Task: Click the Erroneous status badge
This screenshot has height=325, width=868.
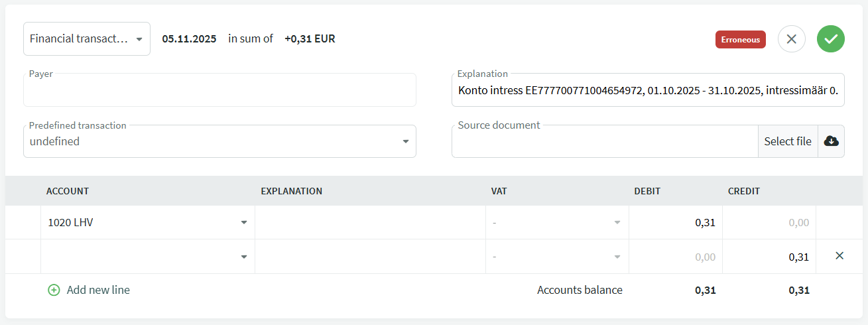Action: click(x=740, y=40)
